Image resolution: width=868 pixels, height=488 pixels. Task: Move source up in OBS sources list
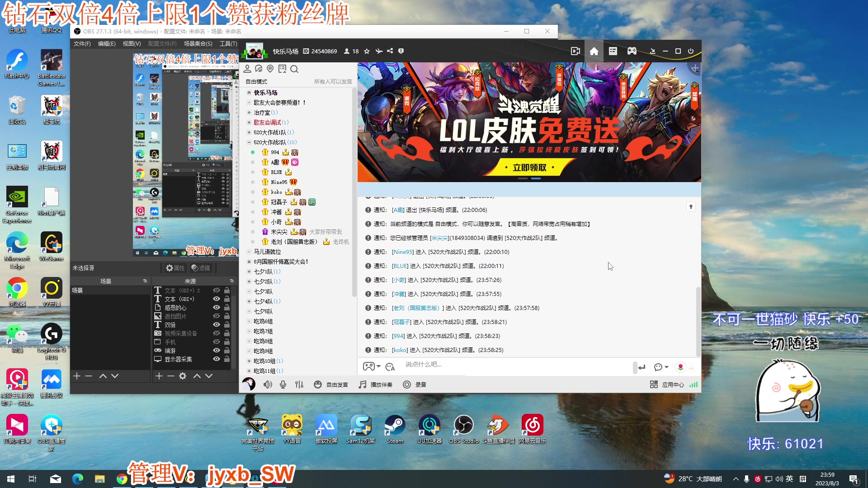[197, 376]
